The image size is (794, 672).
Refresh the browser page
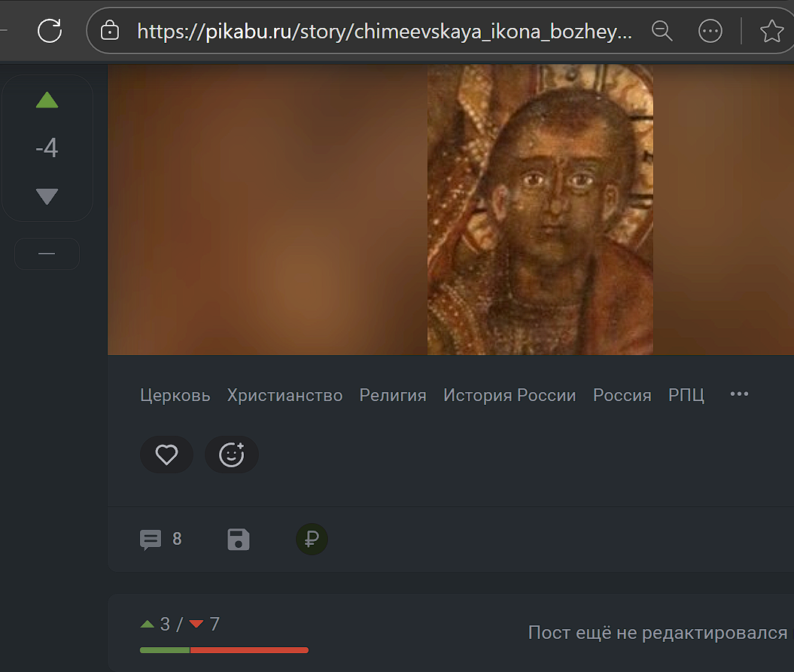[50, 31]
